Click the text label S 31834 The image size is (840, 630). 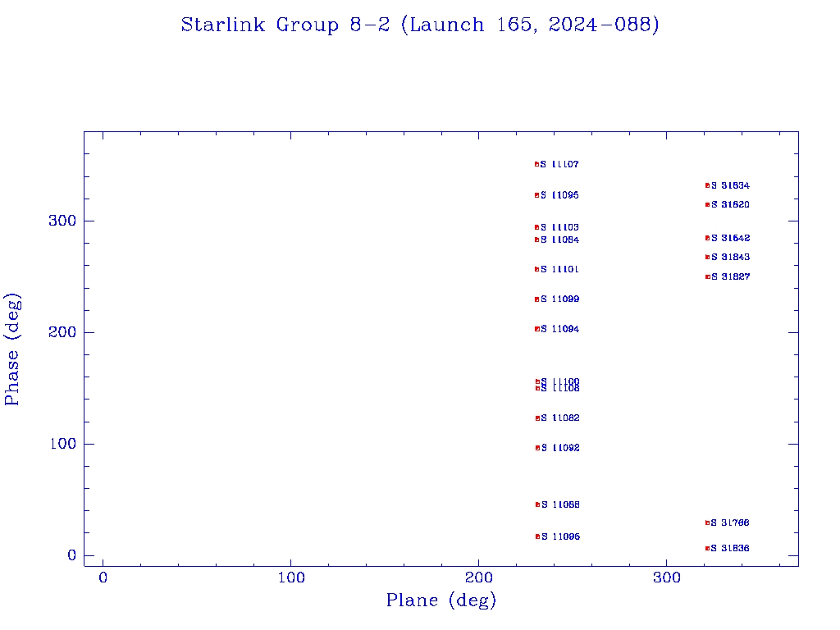coord(731,186)
